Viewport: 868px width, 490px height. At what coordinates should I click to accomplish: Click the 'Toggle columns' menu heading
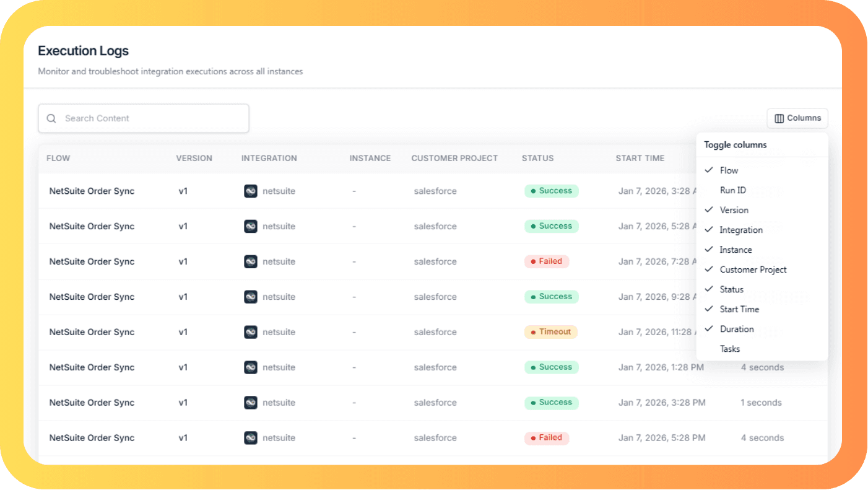(736, 145)
